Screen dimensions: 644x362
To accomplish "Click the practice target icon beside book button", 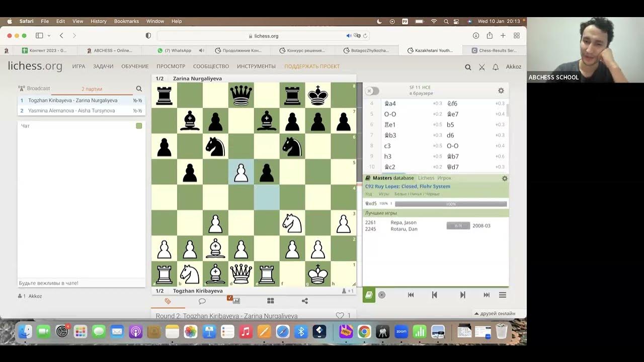I will point(382,295).
